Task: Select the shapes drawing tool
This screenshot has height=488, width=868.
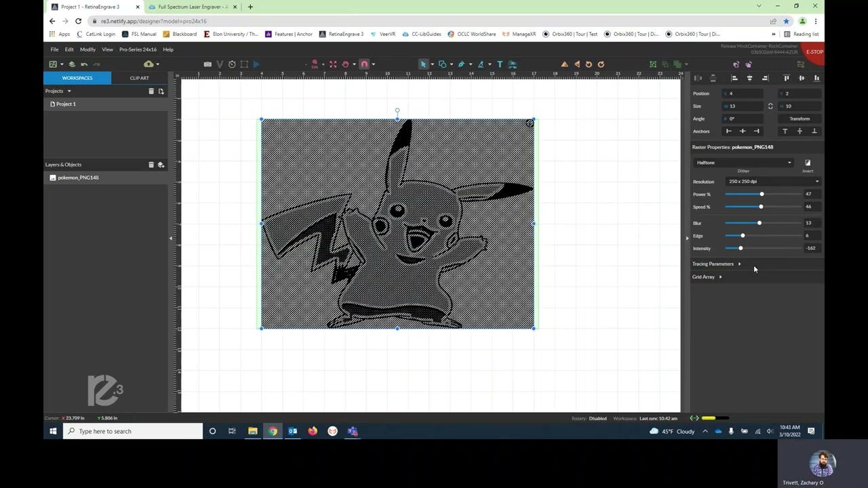Action: pos(442,64)
